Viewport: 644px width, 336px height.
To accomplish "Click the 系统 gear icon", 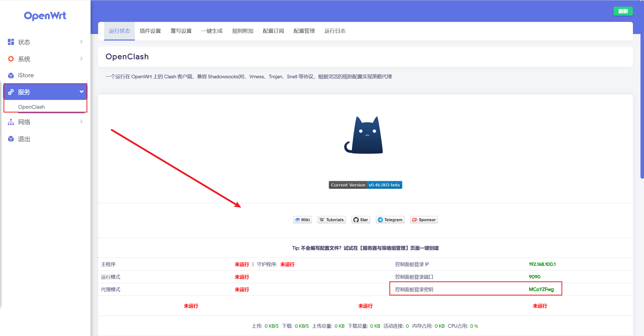I will tap(11, 59).
